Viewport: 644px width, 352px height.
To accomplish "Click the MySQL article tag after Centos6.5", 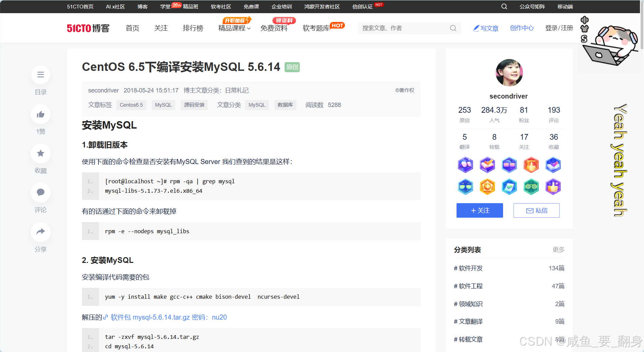I will [x=163, y=105].
